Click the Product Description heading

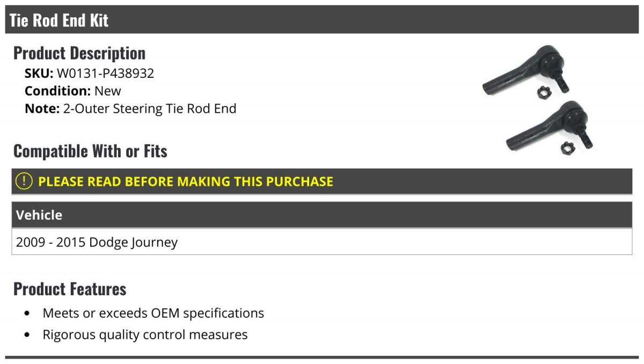(x=79, y=53)
